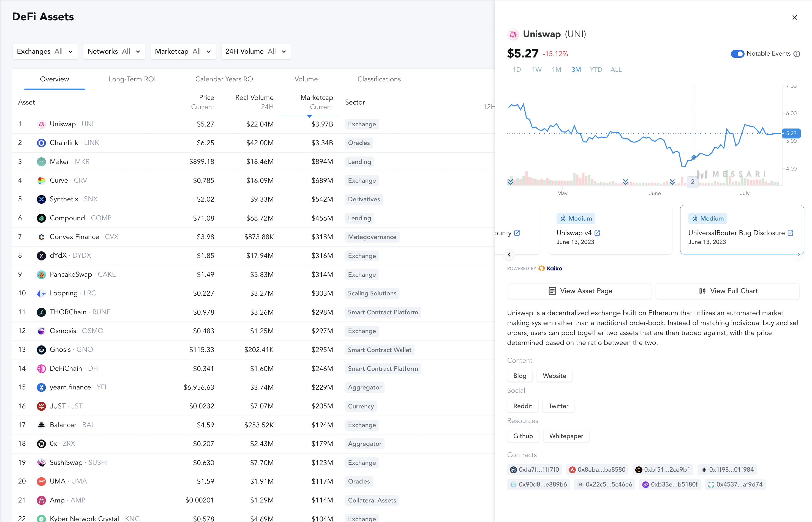This screenshot has width=812, height=522.
Task: Select the 1M chart timeframe
Action: 556,70
